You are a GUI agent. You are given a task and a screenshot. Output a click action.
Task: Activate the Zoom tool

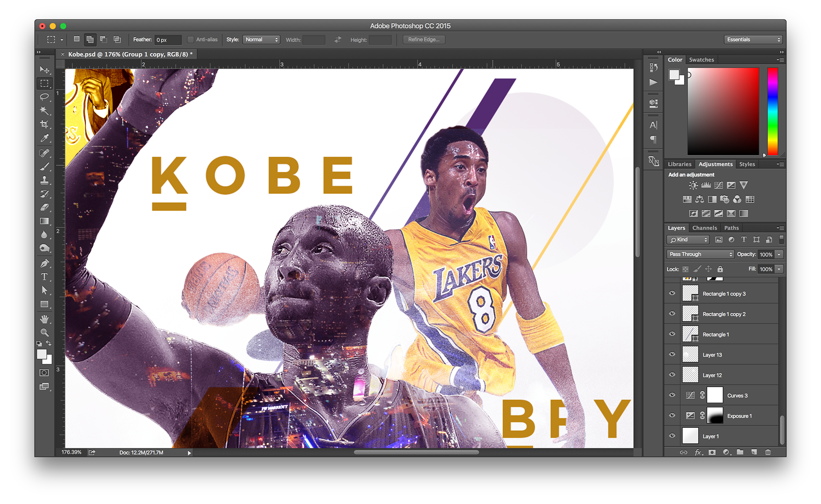pyautogui.click(x=44, y=332)
